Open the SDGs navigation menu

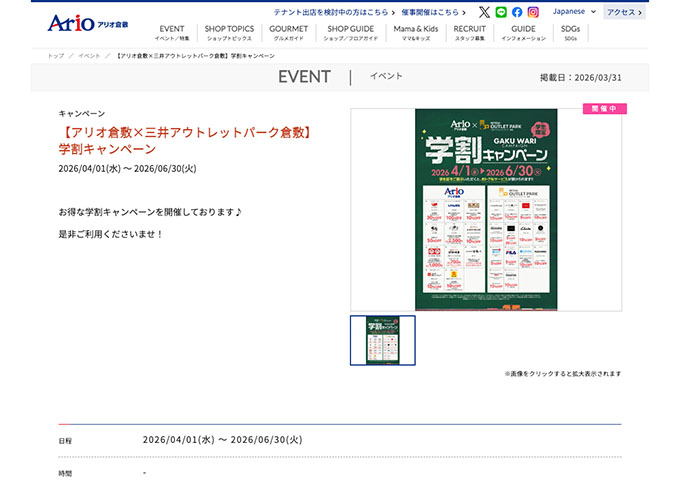tap(570, 33)
